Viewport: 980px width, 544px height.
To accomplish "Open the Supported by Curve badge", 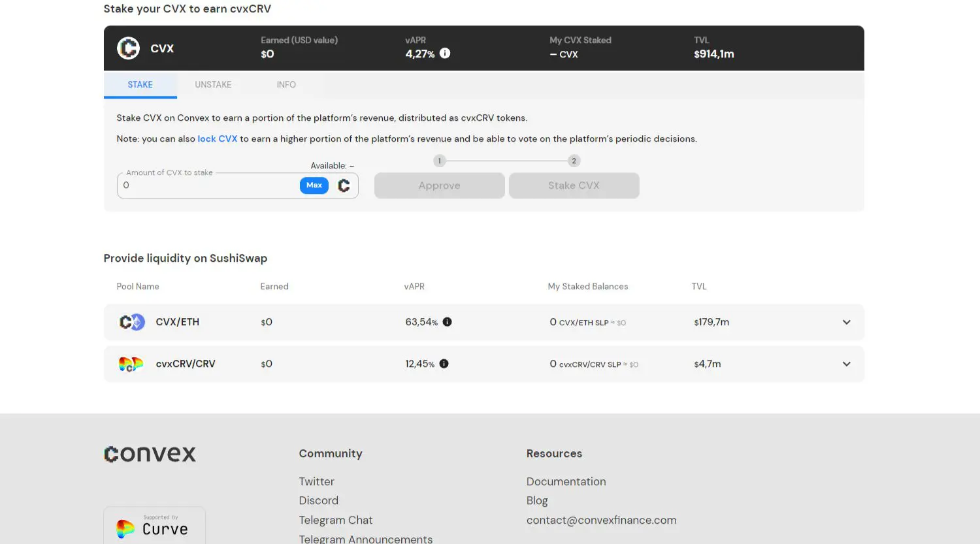I will (155, 526).
